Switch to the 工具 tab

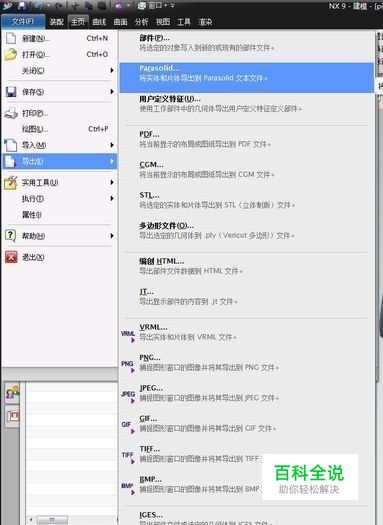click(184, 22)
